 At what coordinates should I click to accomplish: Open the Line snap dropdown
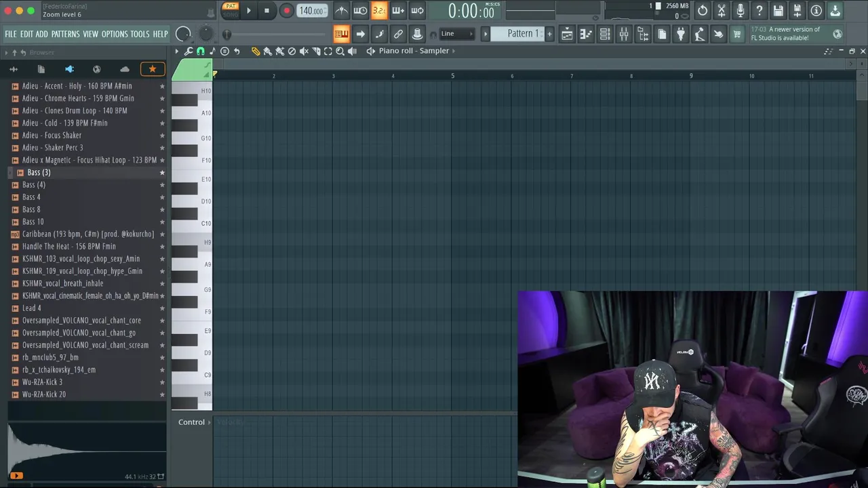(x=457, y=34)
